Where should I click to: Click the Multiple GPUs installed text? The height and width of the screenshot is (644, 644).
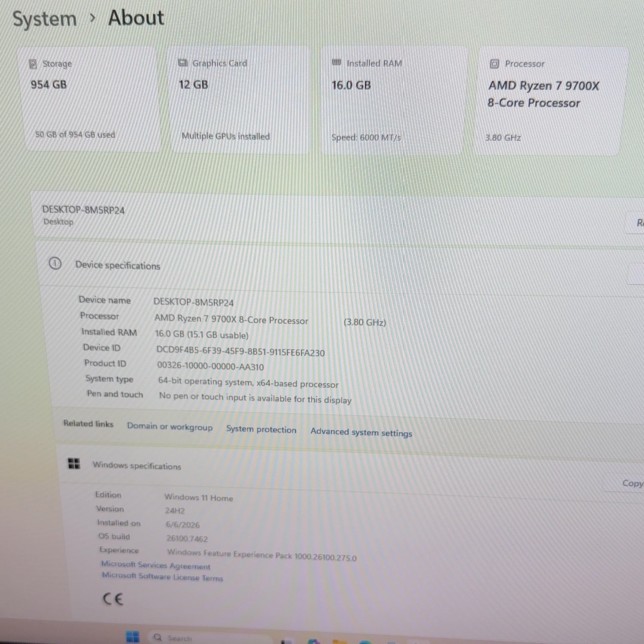pos(226,136)
